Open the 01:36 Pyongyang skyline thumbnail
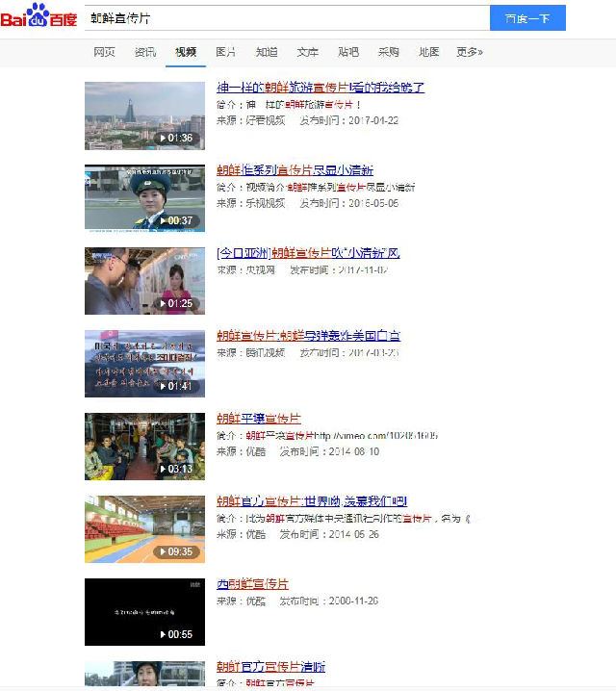 144,115
